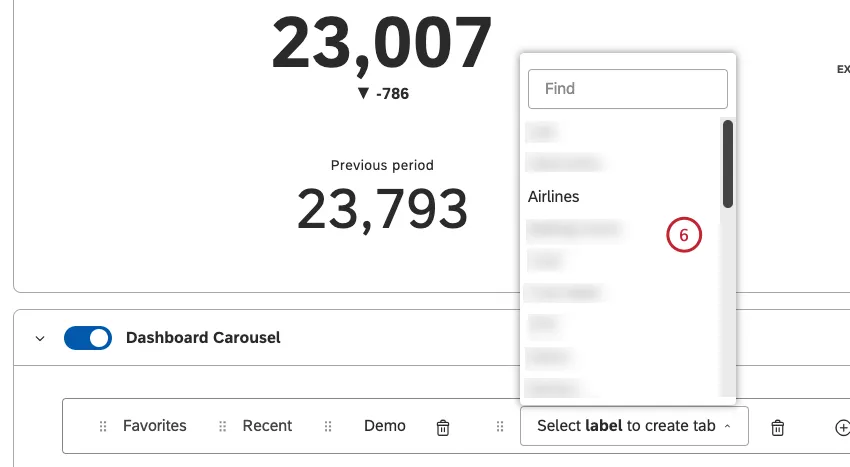Screen dimensions: 850x467
Task: Select the Recent tab
Action: (268, 426)
